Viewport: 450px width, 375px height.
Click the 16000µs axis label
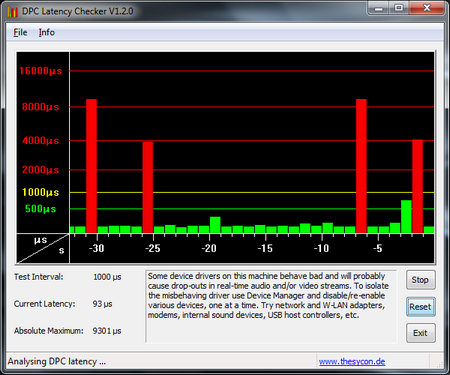[x=41, y=71]
